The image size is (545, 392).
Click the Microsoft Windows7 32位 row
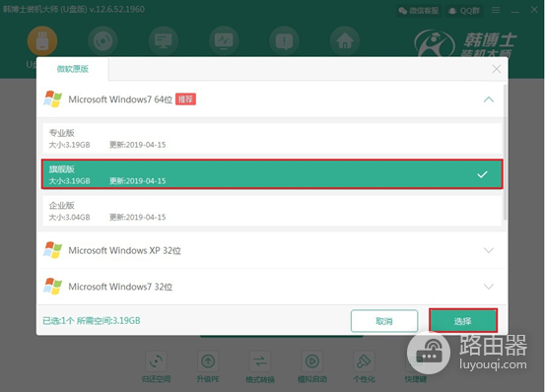[x=272, y=287]
